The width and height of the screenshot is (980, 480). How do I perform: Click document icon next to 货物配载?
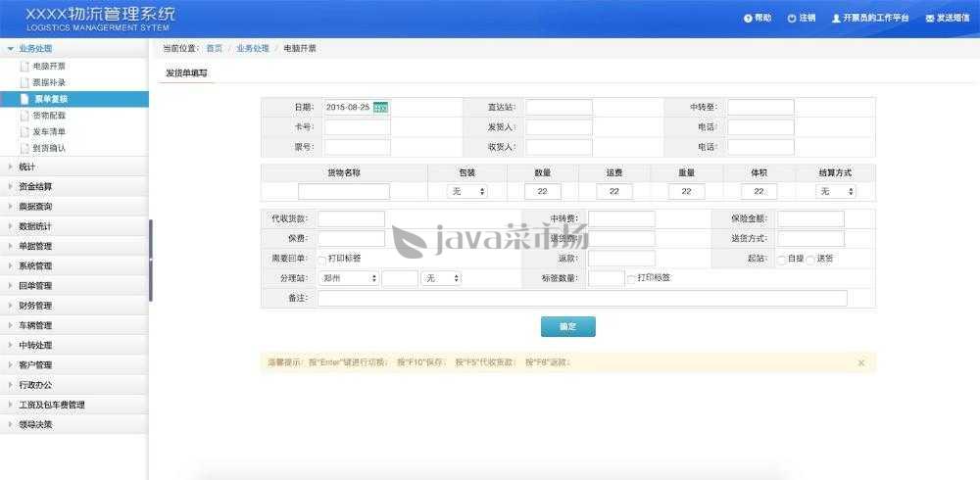click(24, 116)
